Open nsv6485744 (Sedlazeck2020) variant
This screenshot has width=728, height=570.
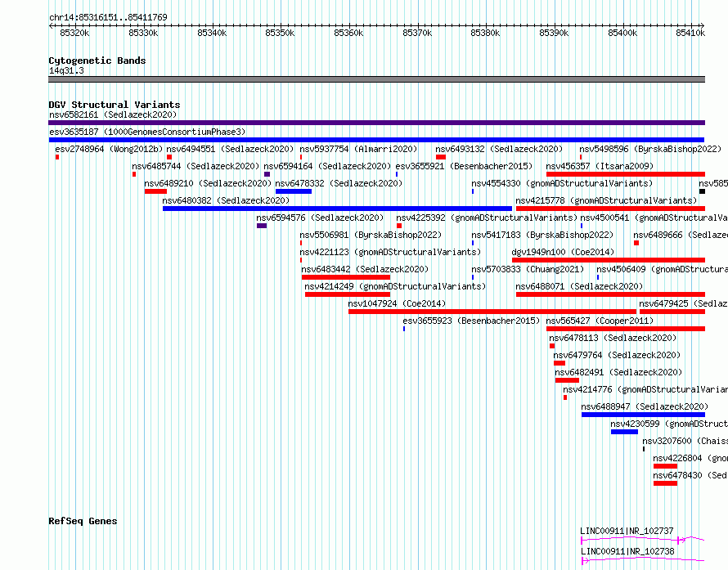[195, 166]
